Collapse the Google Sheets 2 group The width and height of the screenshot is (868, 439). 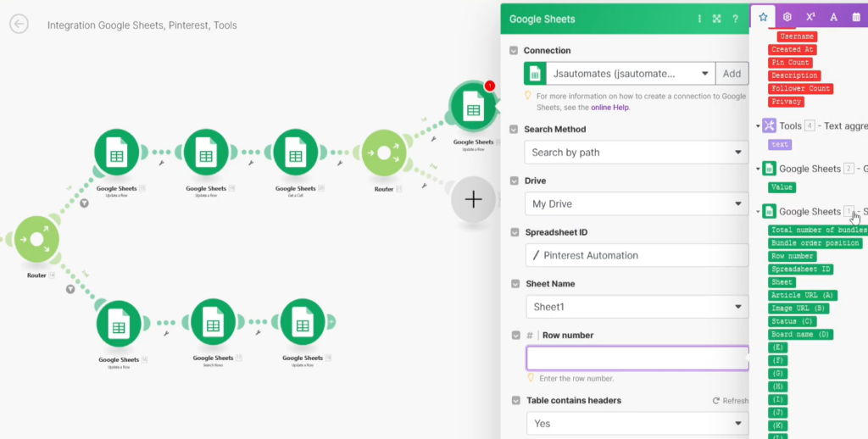click(x=758, y=169)
